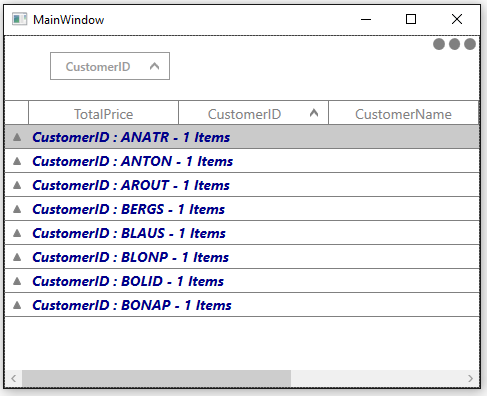Expand the CustomerID : BLAUS group
This screenshot has height=396, width=487.
17,233
